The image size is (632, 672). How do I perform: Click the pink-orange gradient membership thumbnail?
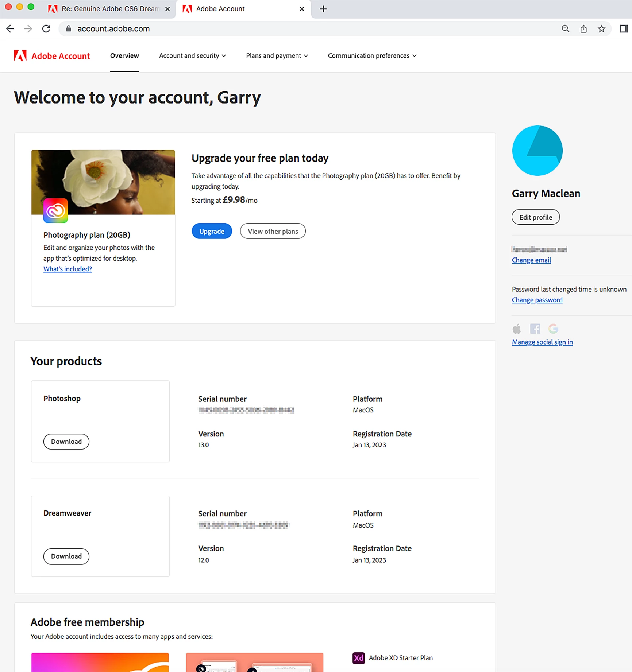(100, 662)
